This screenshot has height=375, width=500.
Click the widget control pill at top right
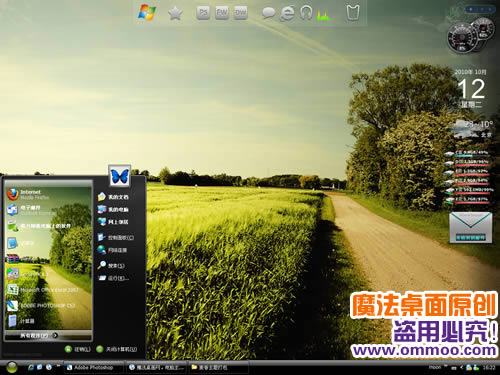click(480, 10)
